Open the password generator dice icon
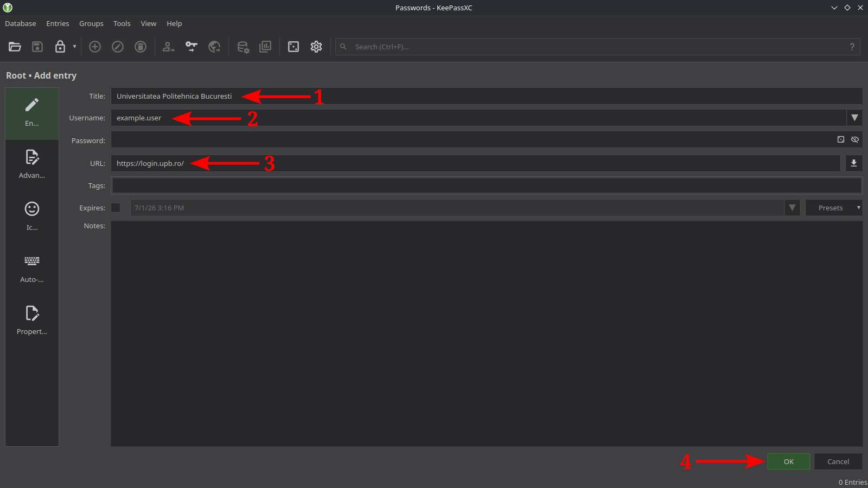Image resolution: width=868 pixels, height=488 pixels. click(293, 47)
